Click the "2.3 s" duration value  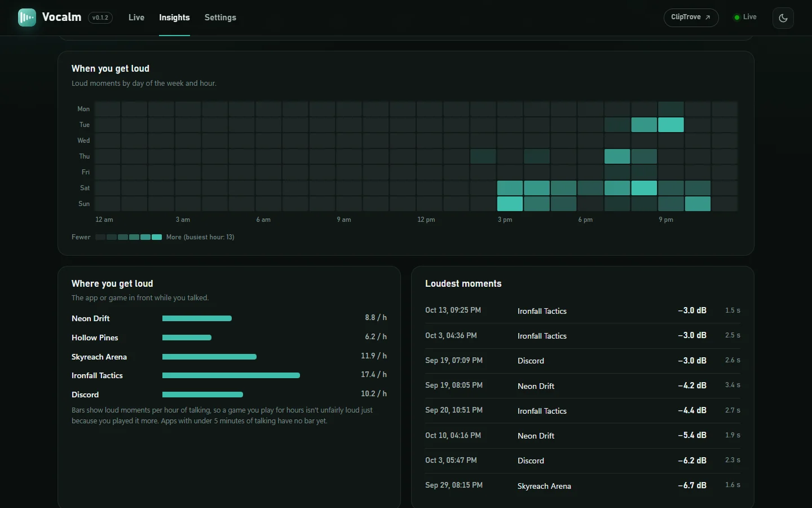[732, 460]
